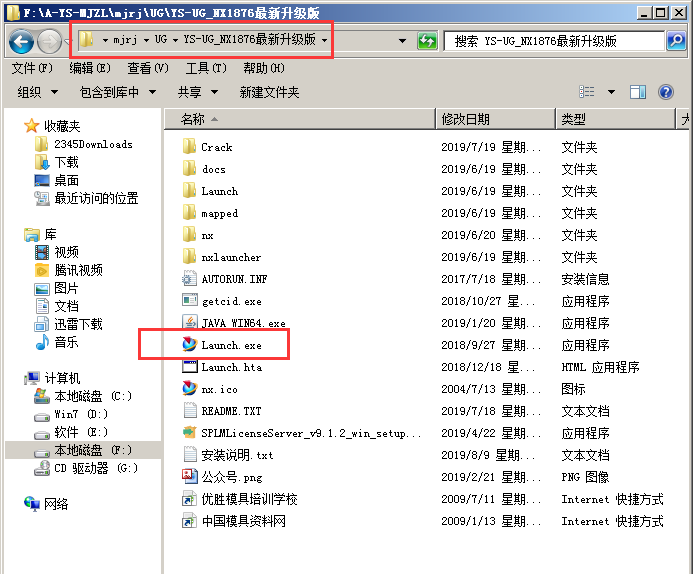Image resolution: width=693 pixels, height=574 pixels.
Task: Click the search magnifier icon
Action: pyautogui.click(x=676, y=41)
